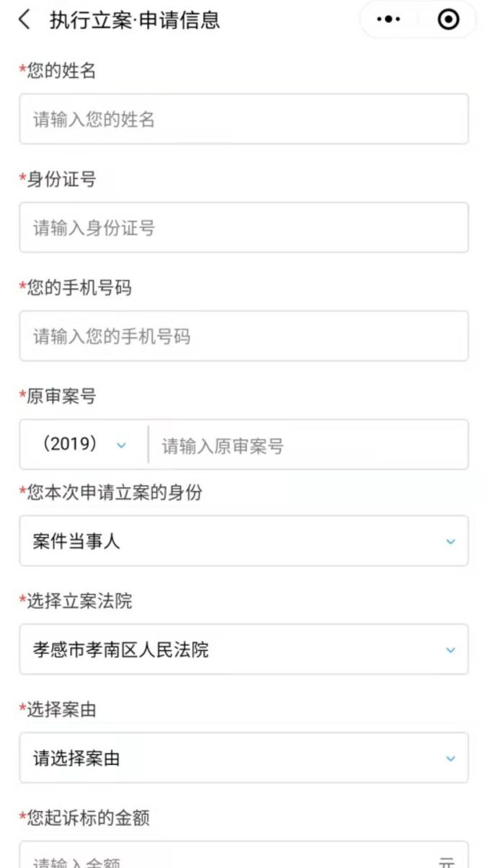The width and height of the screenshot is (488, 868).
Task: Select the 请输入您的手机号码 input field
Action: click(x=244, y=337)
